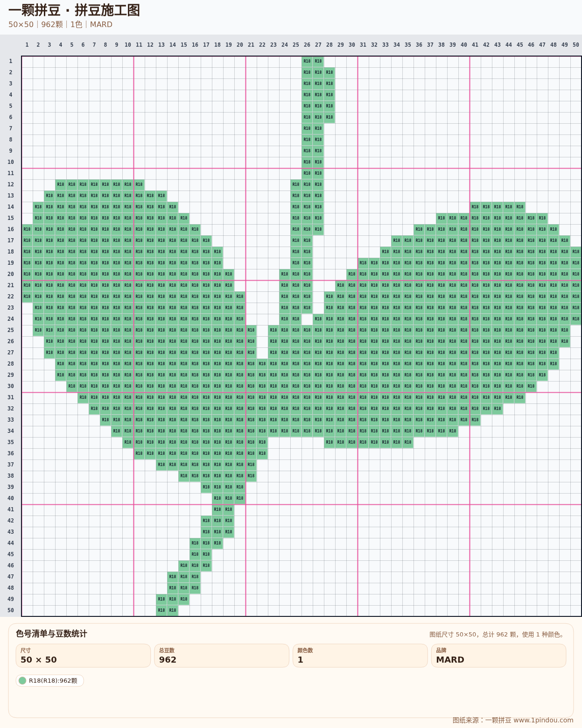The height and width of the screenshot is (728, 582).
Task: Select row label number 41
Action: tap(11, 509)
